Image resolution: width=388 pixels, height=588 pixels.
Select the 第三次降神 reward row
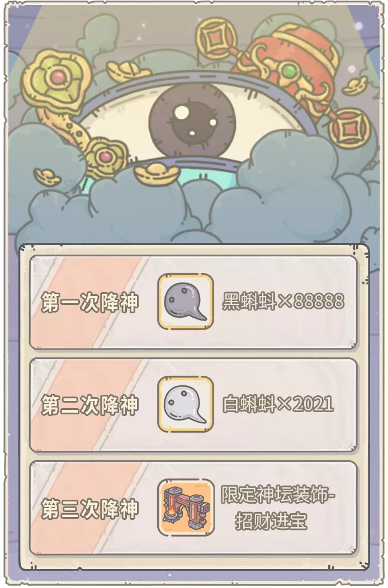coord(193,508)
